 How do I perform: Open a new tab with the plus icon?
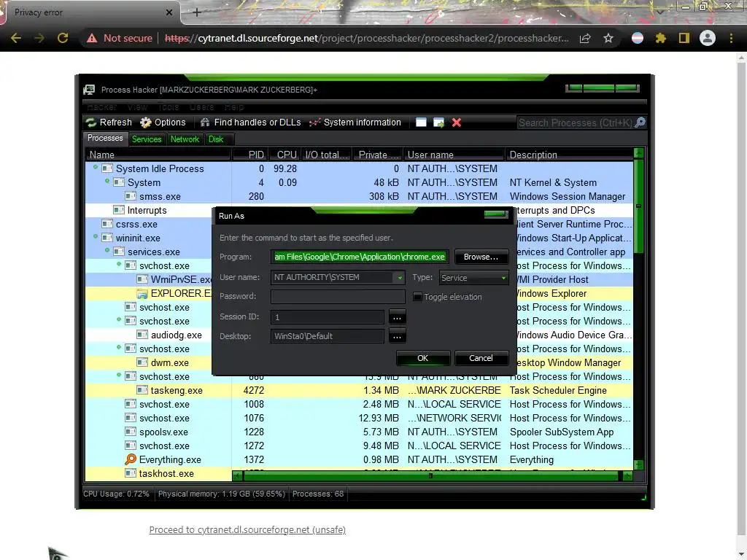point(197,12)
